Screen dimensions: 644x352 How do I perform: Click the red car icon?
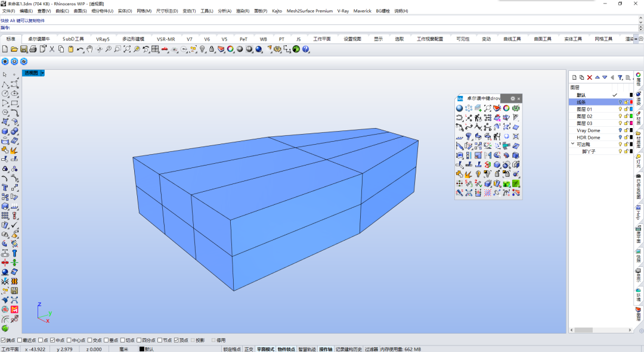tap(165, 49)
